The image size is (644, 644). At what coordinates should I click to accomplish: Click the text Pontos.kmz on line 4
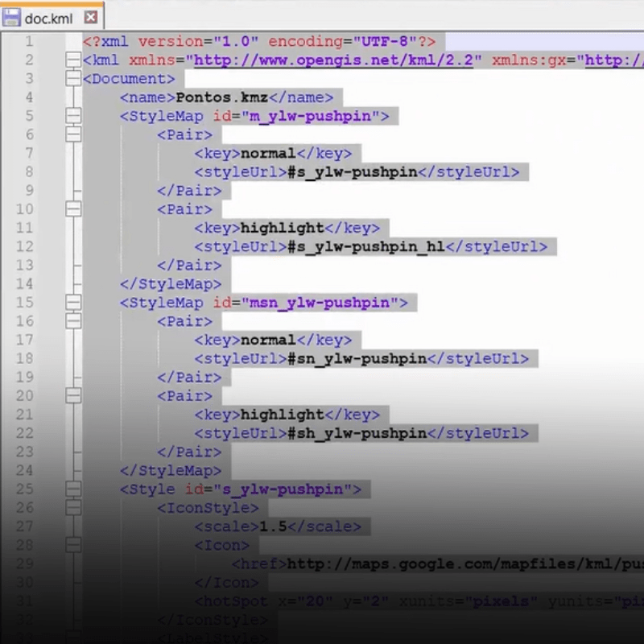222,97
